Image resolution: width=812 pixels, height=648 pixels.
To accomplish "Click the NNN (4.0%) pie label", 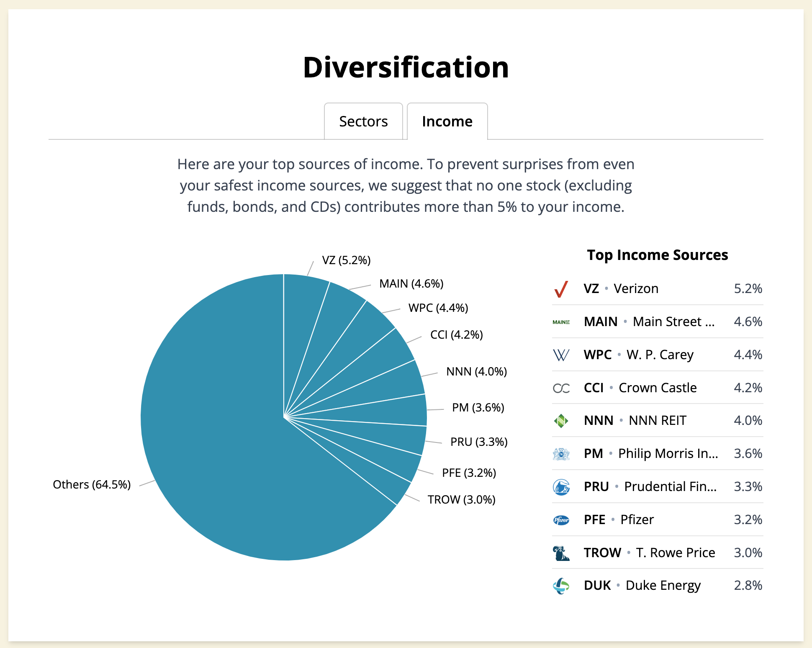I will pos(476,372).
